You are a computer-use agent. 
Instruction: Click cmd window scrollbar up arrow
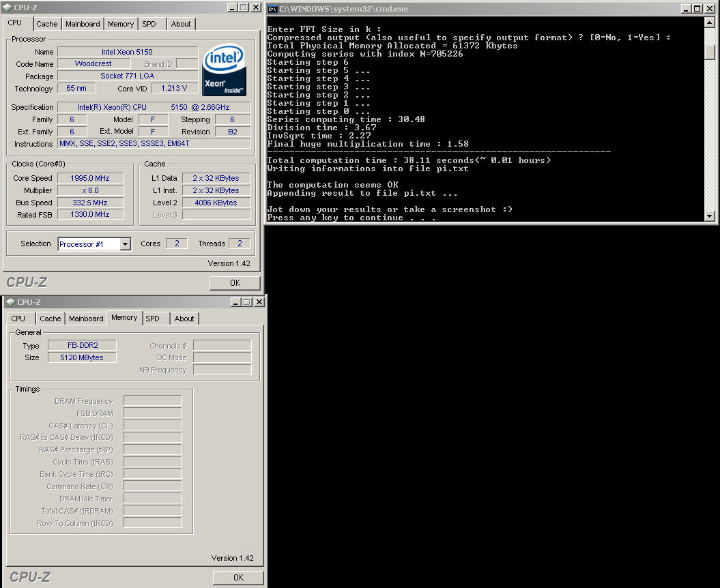(x=710, y=22)
